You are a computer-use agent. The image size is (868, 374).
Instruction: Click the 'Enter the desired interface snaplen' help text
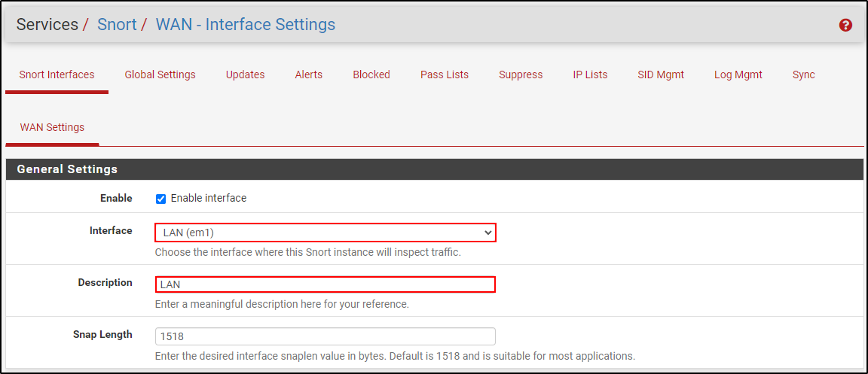point(395,356)
